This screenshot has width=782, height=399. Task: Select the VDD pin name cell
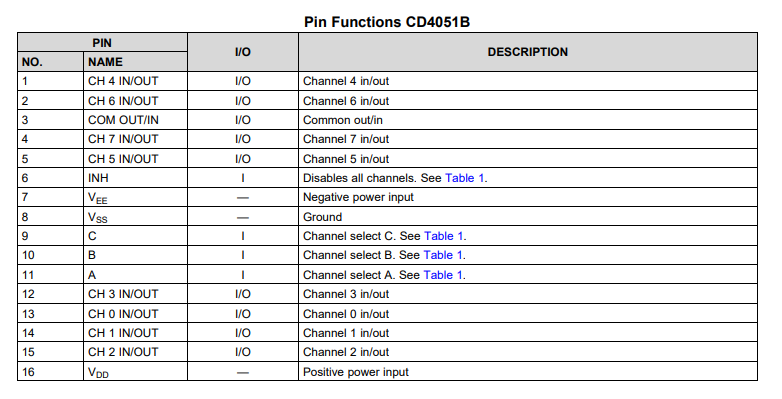tap(135, 372)
